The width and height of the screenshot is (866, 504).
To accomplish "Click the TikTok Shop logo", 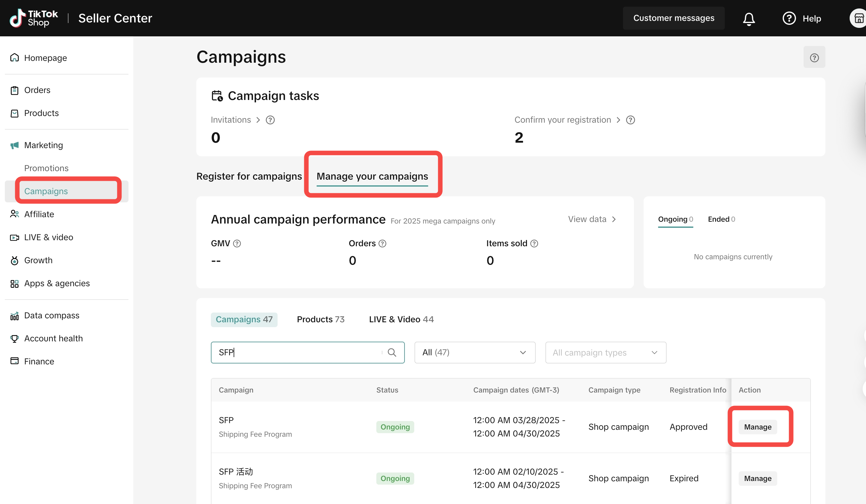I will point(34,18).
